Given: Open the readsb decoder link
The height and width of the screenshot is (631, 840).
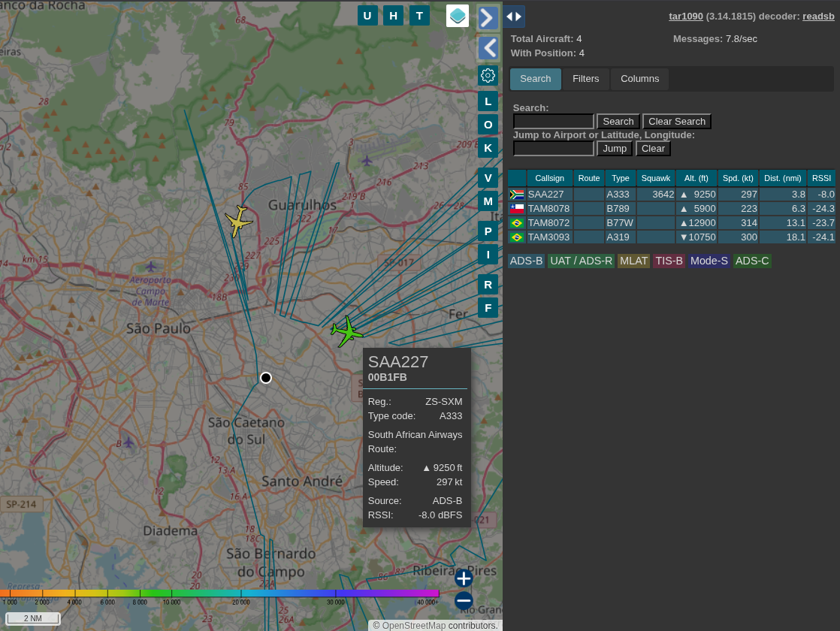Looking at the screenshot, I should (x=818, y=16).
